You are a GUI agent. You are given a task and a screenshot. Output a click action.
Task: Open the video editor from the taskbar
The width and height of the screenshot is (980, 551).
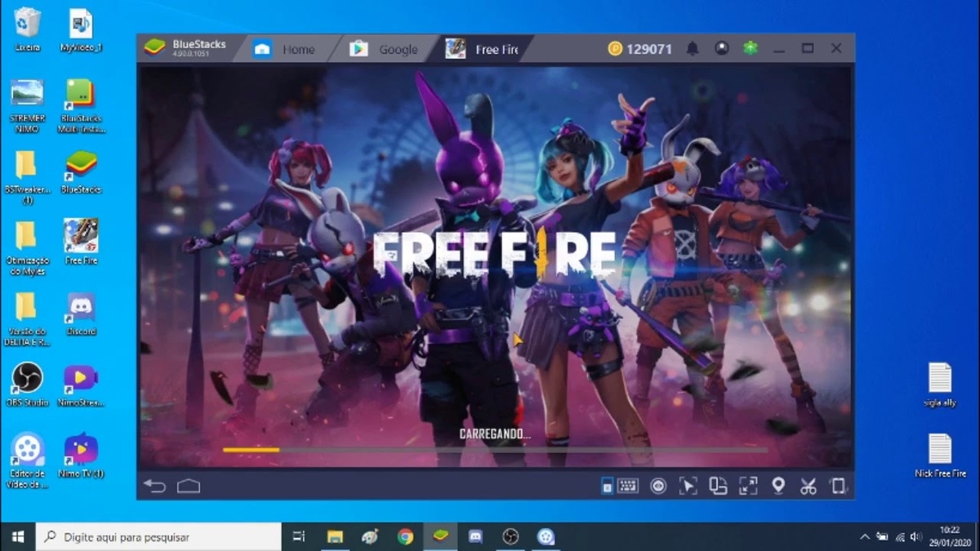tap(546, 536)
